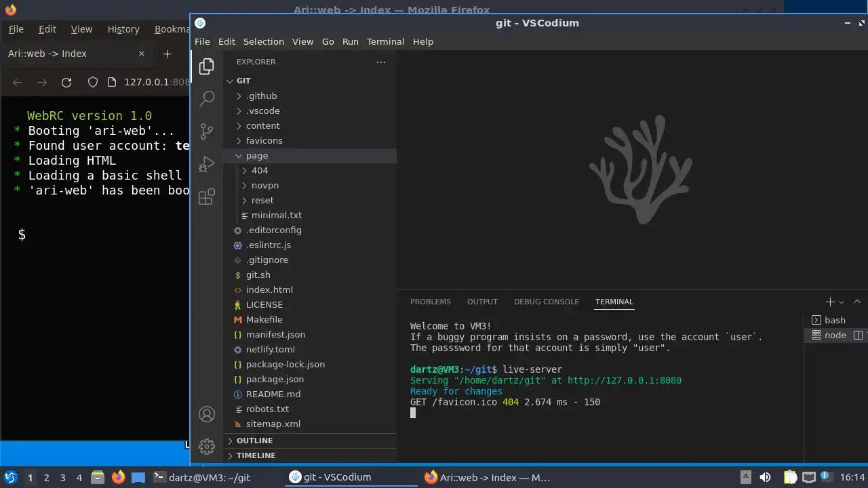Open sitemap.xml file
868x488 pixels.
coord(310,424)
